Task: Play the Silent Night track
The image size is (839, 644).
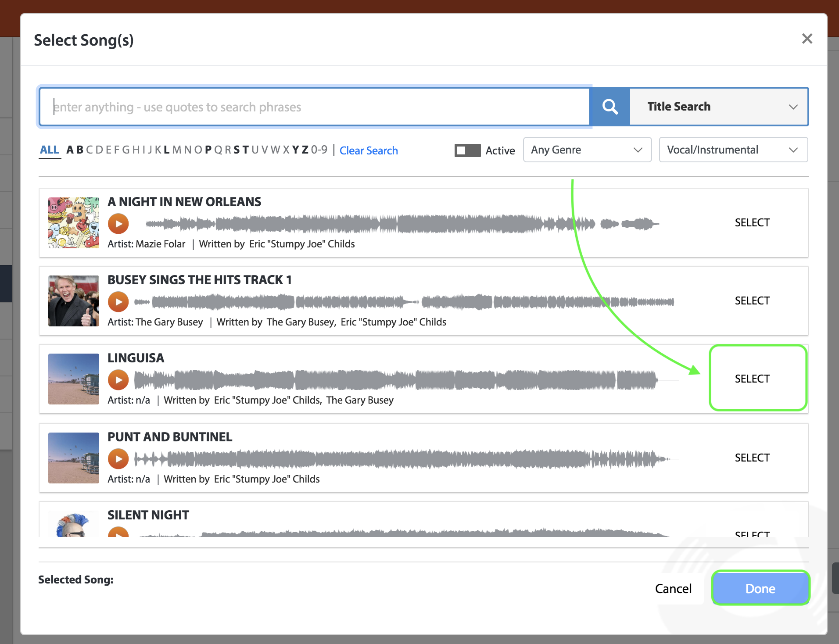Action: (118, 532)
